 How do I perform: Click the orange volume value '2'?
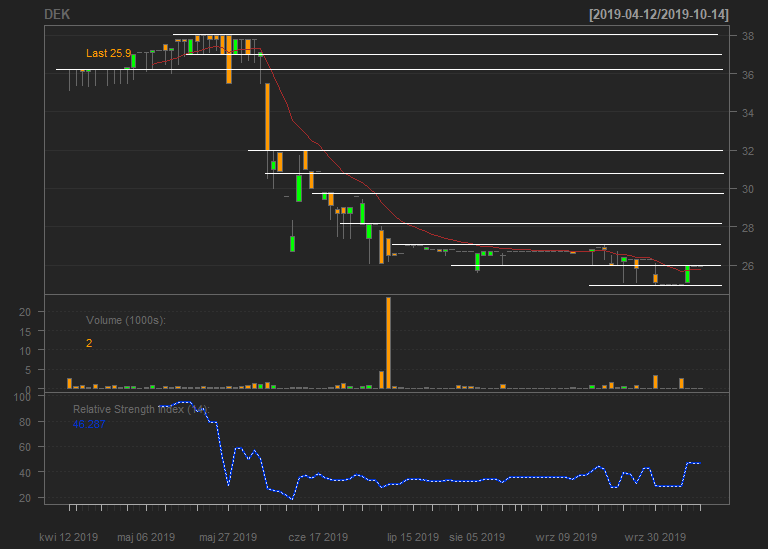tap(89, 343)
